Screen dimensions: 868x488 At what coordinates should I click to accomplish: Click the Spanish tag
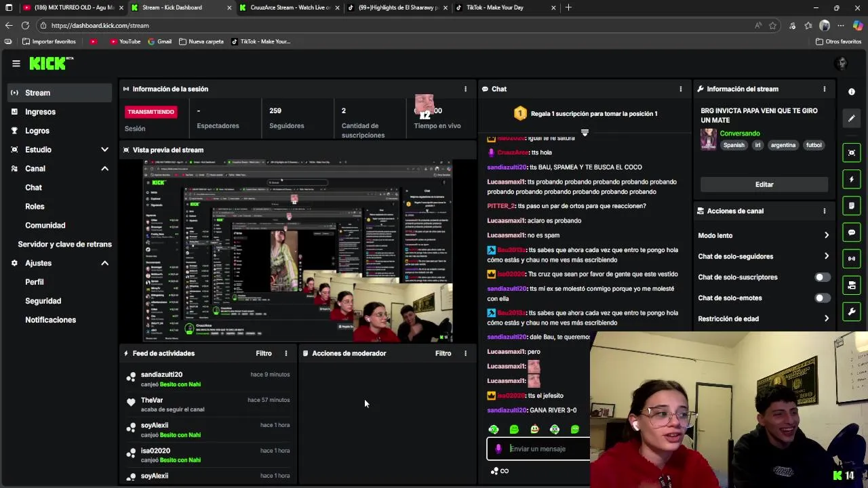[734, 145]
